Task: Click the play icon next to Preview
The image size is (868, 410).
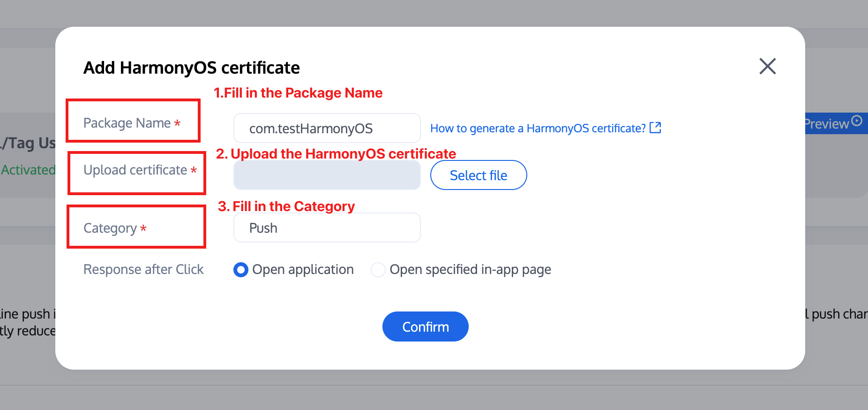Action: point(857,121)
